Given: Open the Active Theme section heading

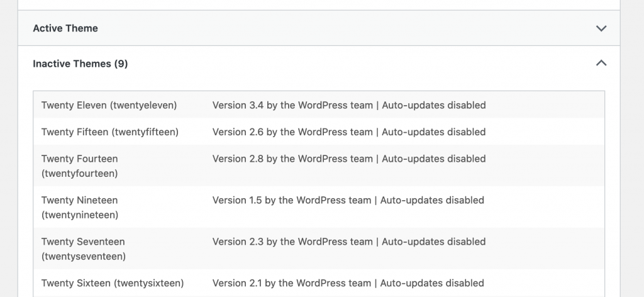Looking at the screenshot, I should (65, 28).
